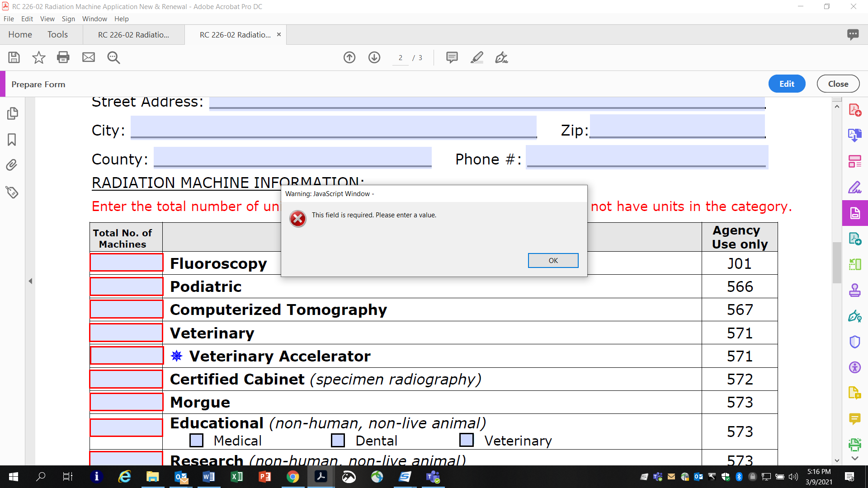Click OK to dismiss the required field warning

(552, 260)
